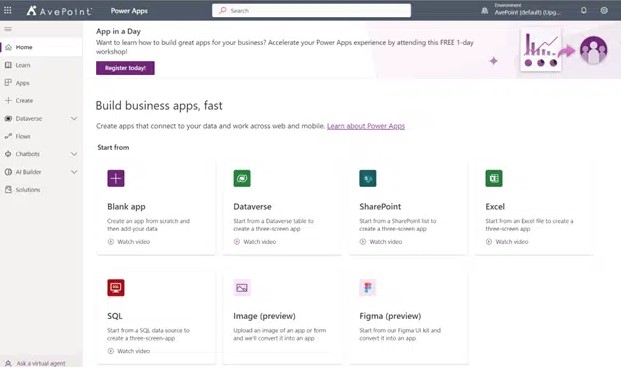Expand the Dataverse chevron in sidebar

pyautogui.click(x=74, y=118)
